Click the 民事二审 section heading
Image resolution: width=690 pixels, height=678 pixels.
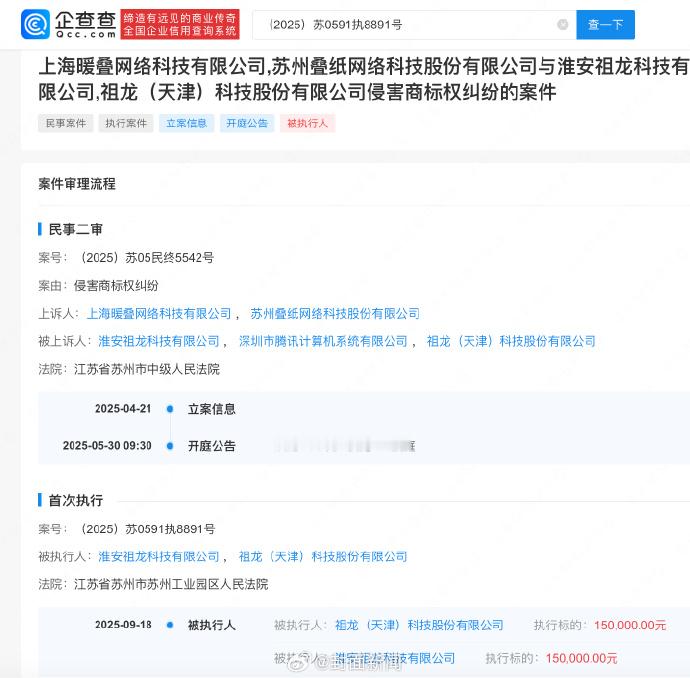[x=75, y=229]
